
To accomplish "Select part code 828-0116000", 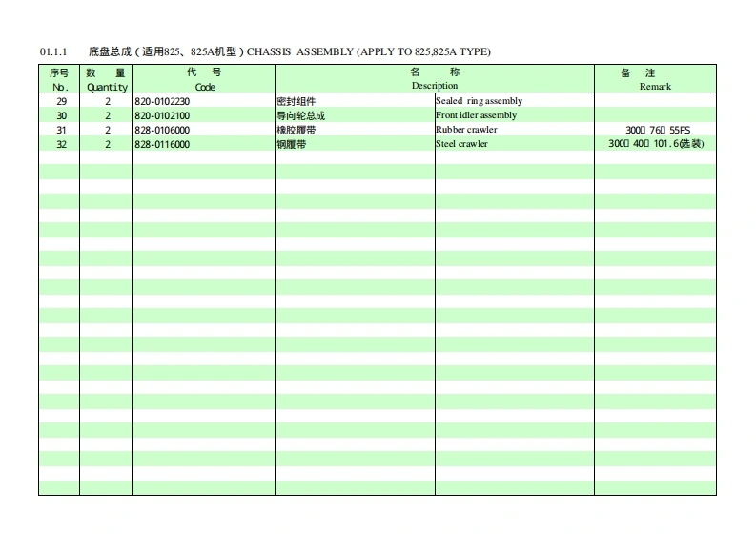I will (162, 144).
